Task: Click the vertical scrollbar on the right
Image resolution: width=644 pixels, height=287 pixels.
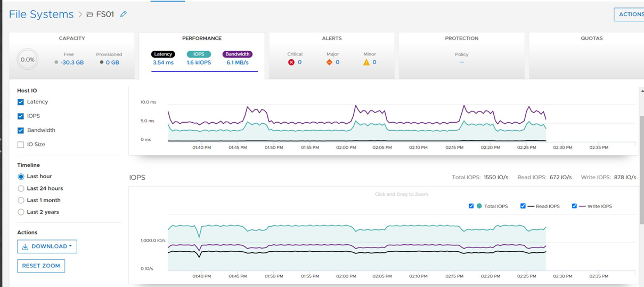Action: pos(641,160)
